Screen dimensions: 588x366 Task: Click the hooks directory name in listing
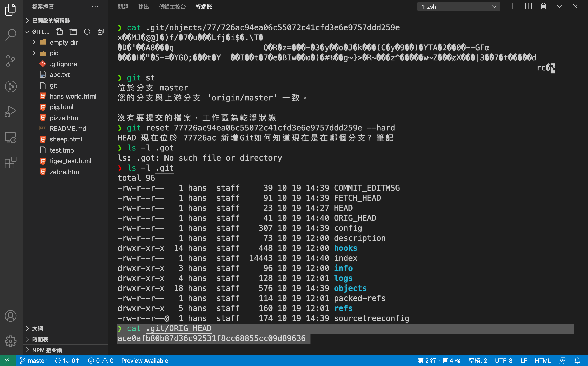click(346, 248)
